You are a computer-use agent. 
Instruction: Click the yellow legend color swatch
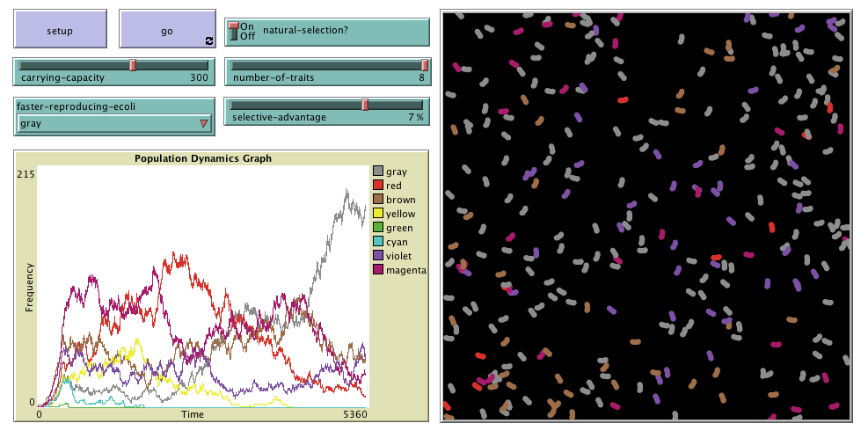pos(378,214)
